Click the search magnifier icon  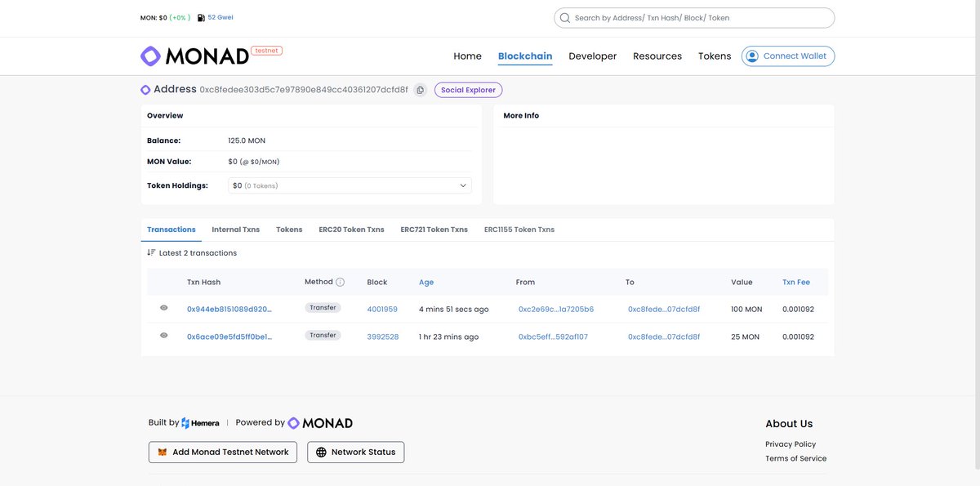[x=565, y=18]
